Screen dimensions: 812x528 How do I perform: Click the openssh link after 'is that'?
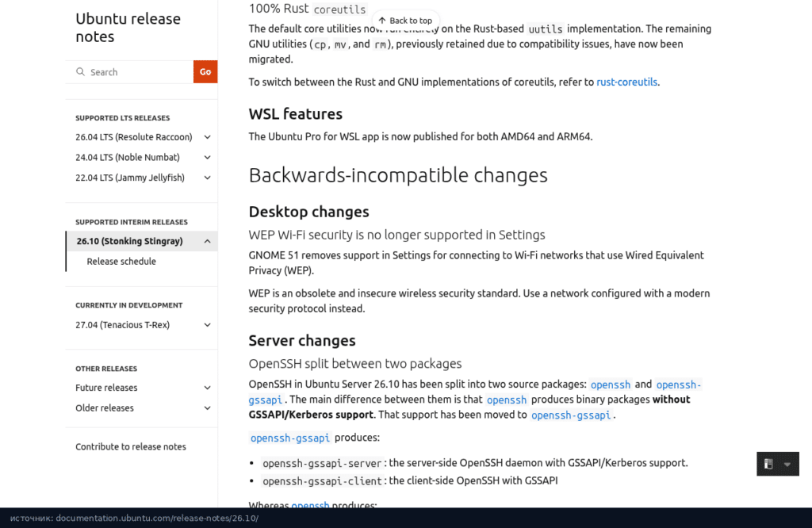coord(507,400)
